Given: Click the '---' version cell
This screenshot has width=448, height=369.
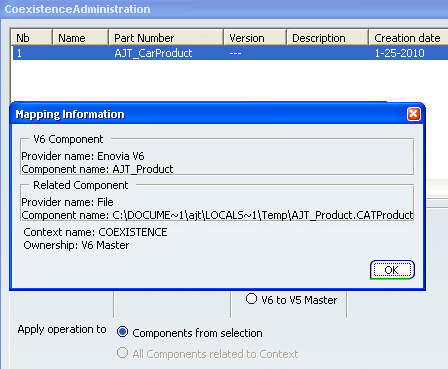Looking at the screenshot, I should [x=235, y=53].
